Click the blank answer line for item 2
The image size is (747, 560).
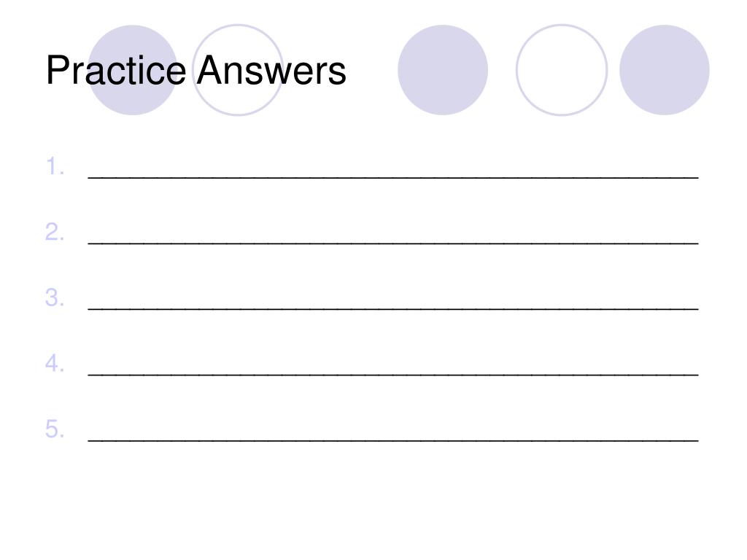pos(393,243)
